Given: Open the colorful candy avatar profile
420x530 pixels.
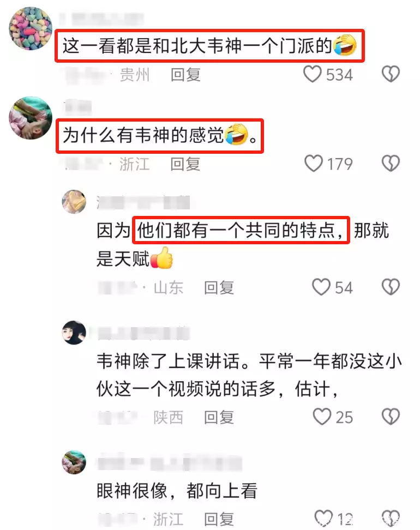Looking at the screenshot, I should (x=31, y=28).
